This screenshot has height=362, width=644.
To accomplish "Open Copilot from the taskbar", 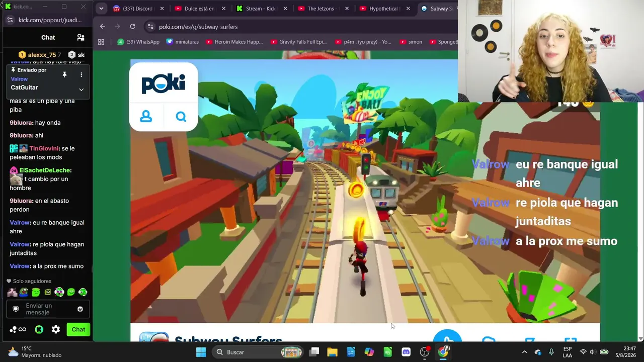I will coord(369,352).
